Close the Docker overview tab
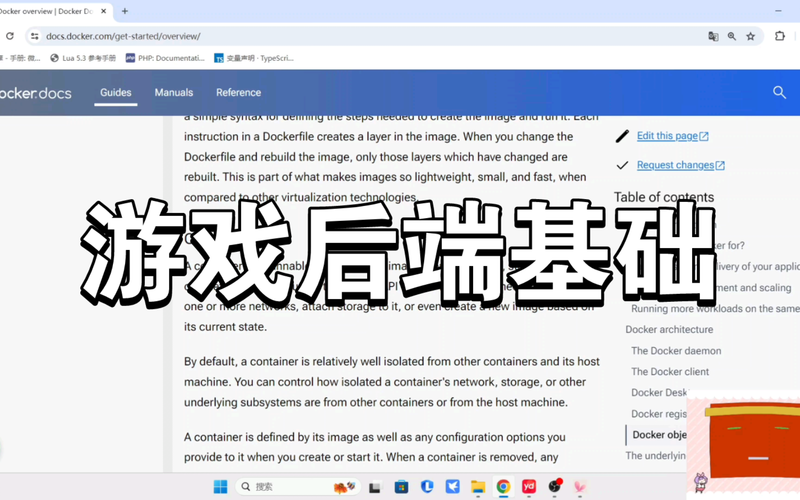800x500 pixels. (x=104, y=11)
